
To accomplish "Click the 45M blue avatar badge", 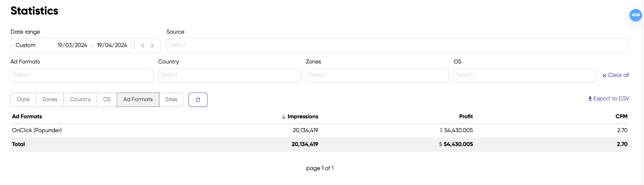I will point(635,15).
